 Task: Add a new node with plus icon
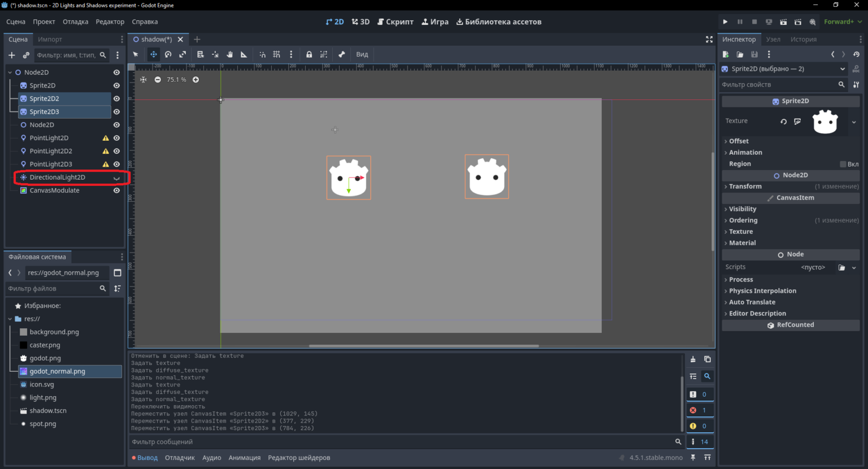(x=12, y=55)
